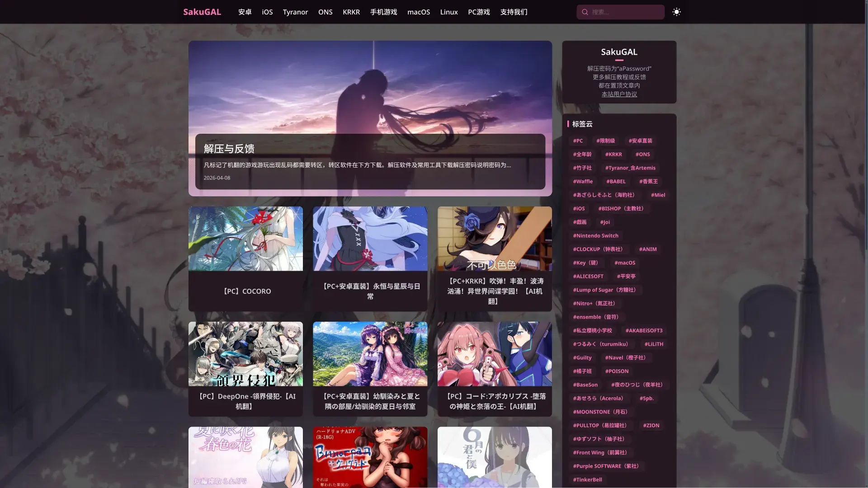Pick the #ensemble（音符） tag
Image resolution: width=868 pixels, height=488 pixels.
pos(597,317)
